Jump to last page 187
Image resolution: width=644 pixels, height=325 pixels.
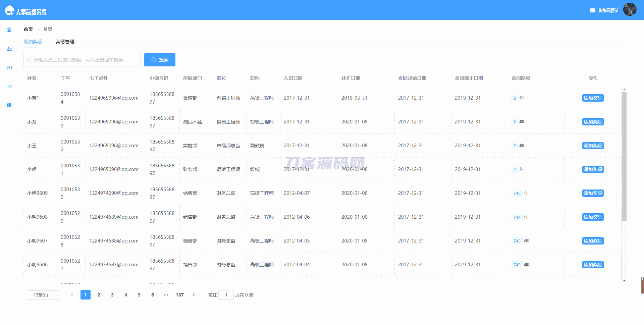[x=180, y=295]
